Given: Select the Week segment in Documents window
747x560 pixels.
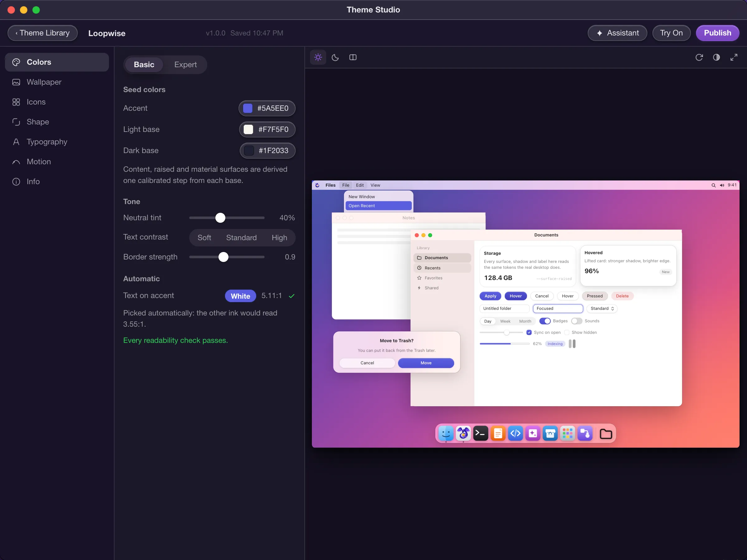Looking at the screenshot, I should point(505,321).
